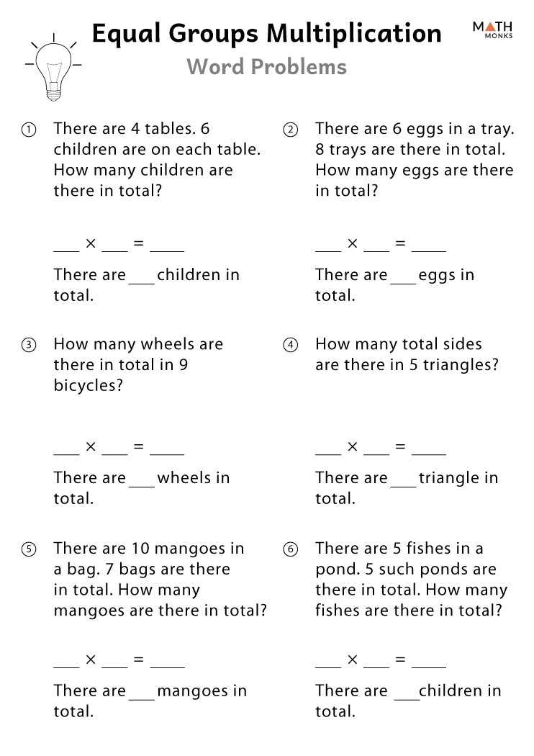Click the first equation blank in problem 2
Viewport: 534px width, 756px height.
[x=328, y=248]
